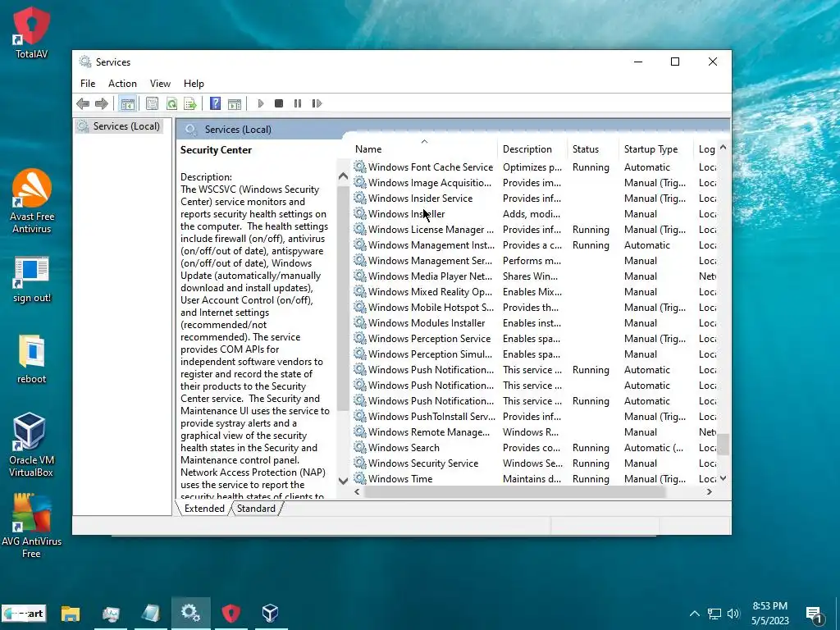This screenshot has height=630, width=840.
Task: Select AVG AntiVirus Free desktop icon
Action: 31,526
